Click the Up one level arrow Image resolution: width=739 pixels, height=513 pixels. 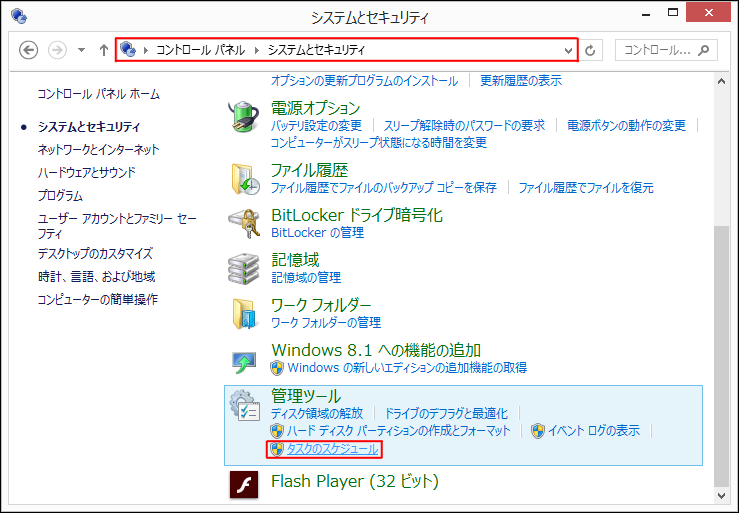point(104,50)
